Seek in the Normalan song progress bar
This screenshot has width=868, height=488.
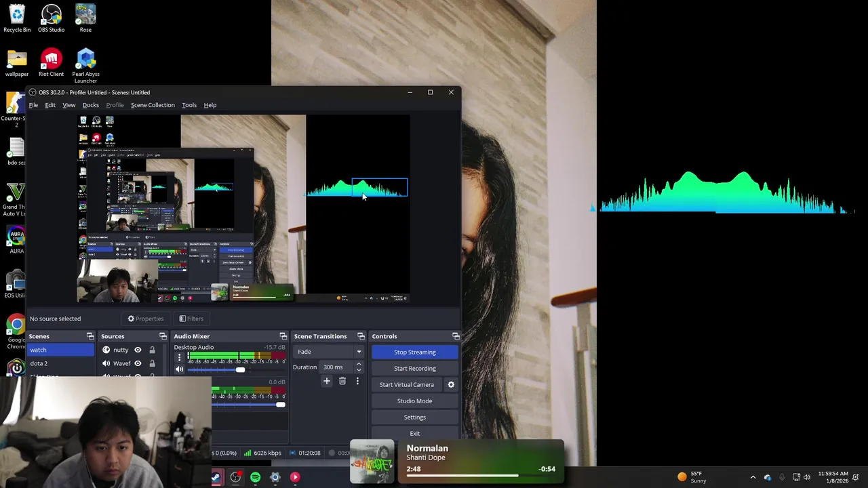pos(481,476)
